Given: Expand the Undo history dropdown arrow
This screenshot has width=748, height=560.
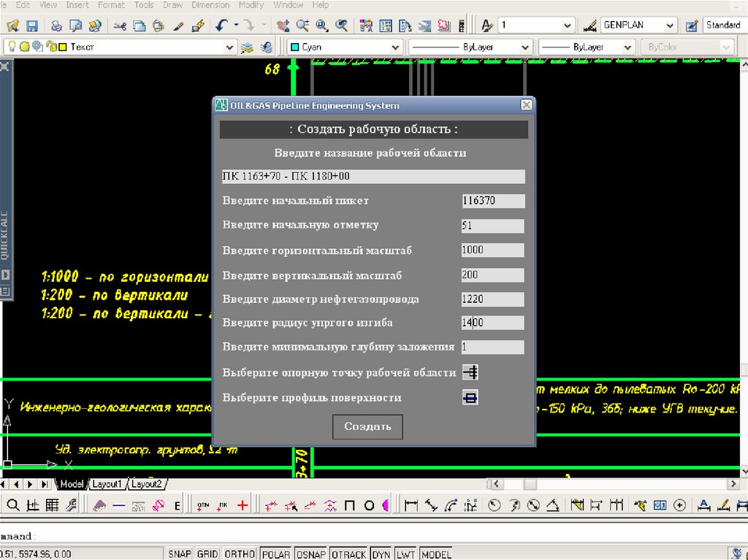Looking at the screenshot, I should 236,26.
